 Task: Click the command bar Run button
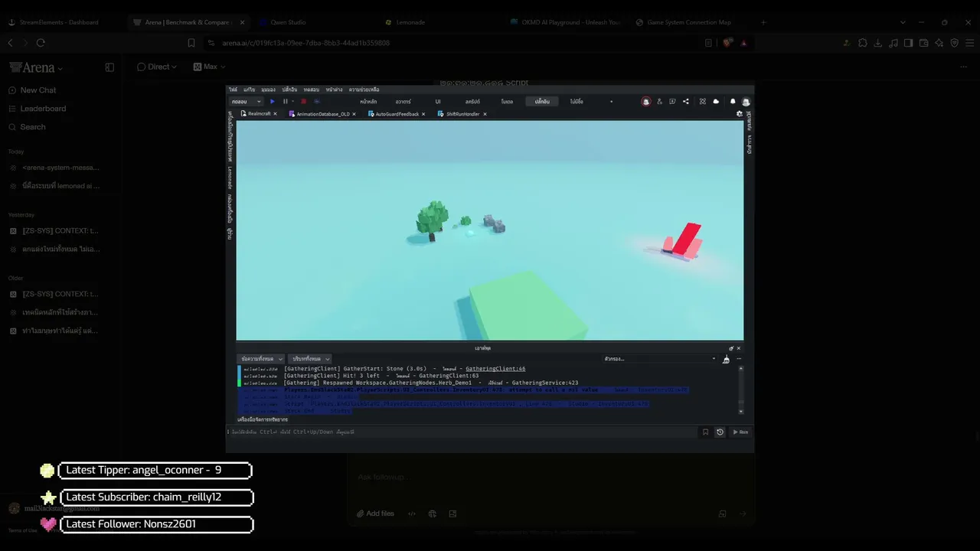pos(740,432)
